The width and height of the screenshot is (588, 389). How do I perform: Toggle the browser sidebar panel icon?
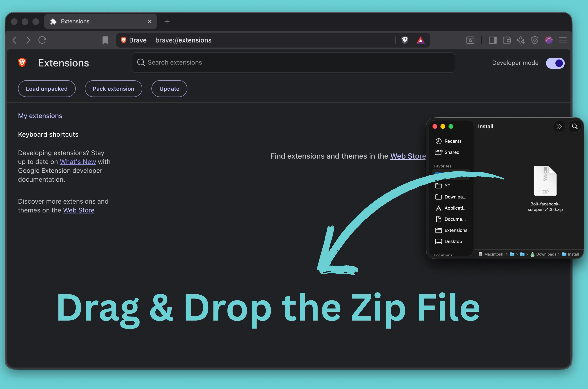[x=493, y=40]
